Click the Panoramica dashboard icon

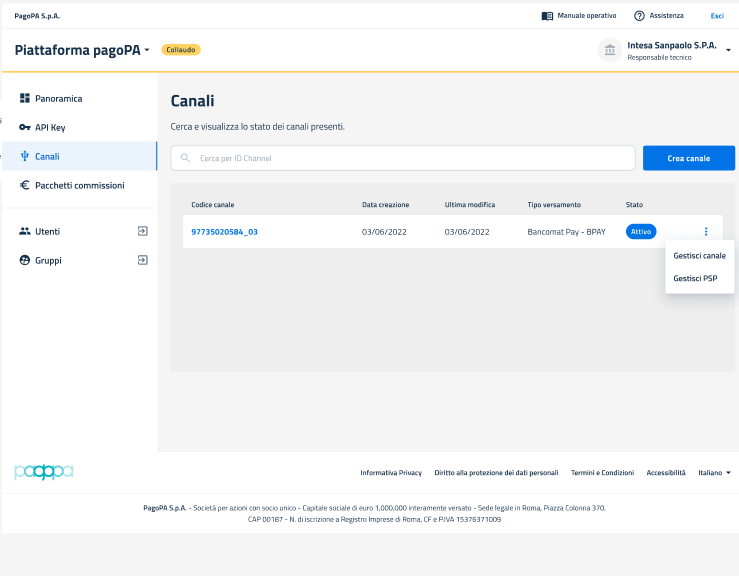[25, 98]
